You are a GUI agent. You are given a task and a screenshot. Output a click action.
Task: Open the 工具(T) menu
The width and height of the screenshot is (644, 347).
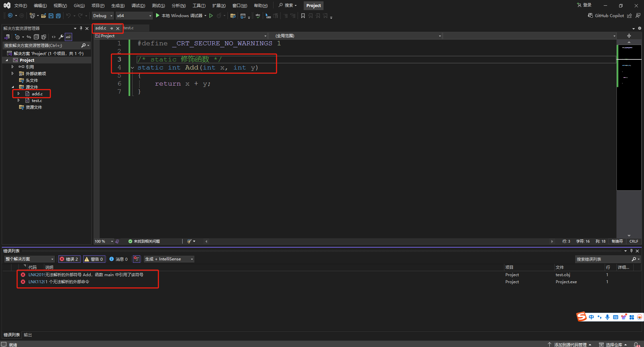[x=199, y=5]
